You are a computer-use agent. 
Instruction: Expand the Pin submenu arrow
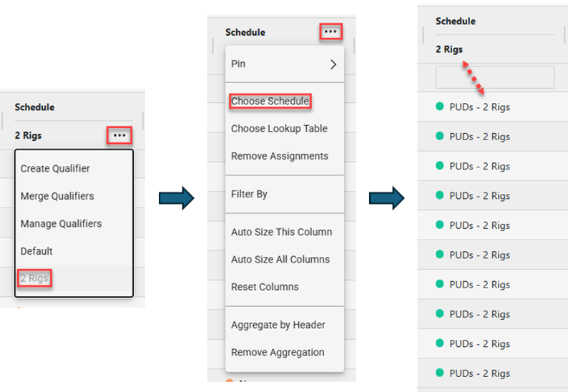coord(333,64)
